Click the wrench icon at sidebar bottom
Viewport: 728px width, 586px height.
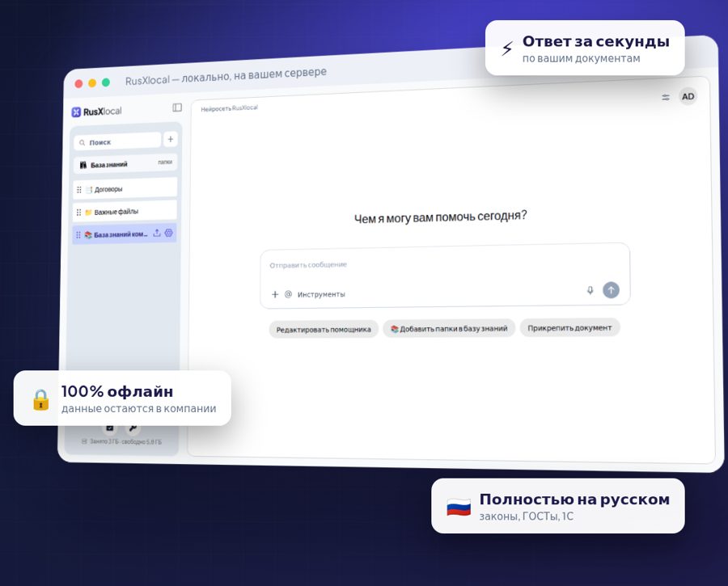(133, 428)
